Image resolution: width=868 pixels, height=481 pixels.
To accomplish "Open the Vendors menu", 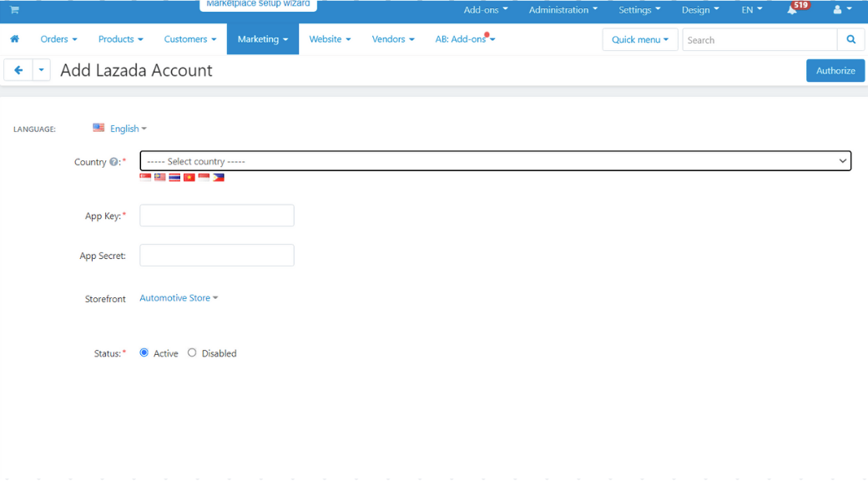I will tap(393, 38).
